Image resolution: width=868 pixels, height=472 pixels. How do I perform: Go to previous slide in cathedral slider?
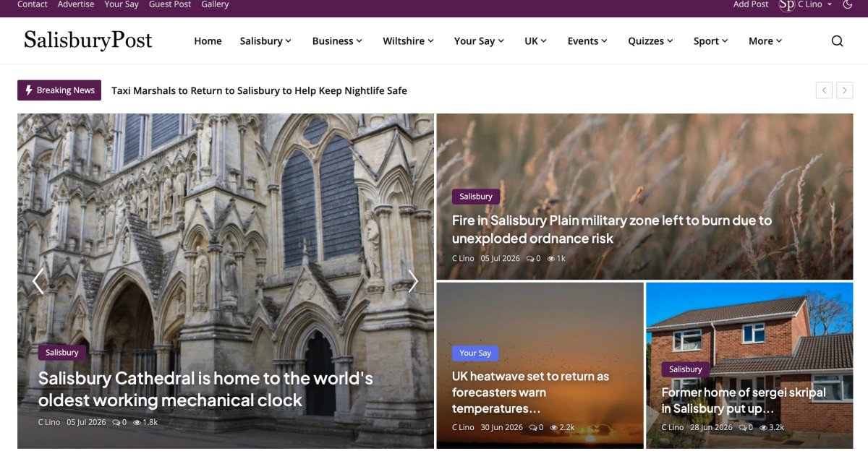coord(38,281)
